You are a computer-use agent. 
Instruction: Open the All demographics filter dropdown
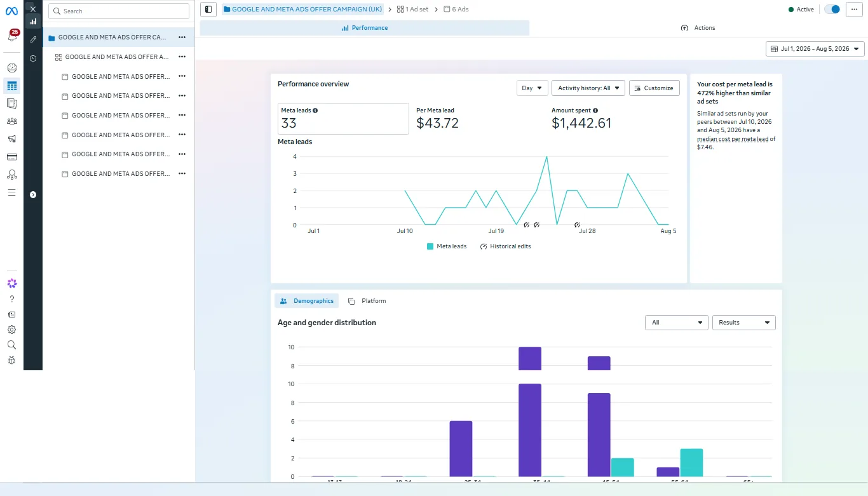[677, 323]
